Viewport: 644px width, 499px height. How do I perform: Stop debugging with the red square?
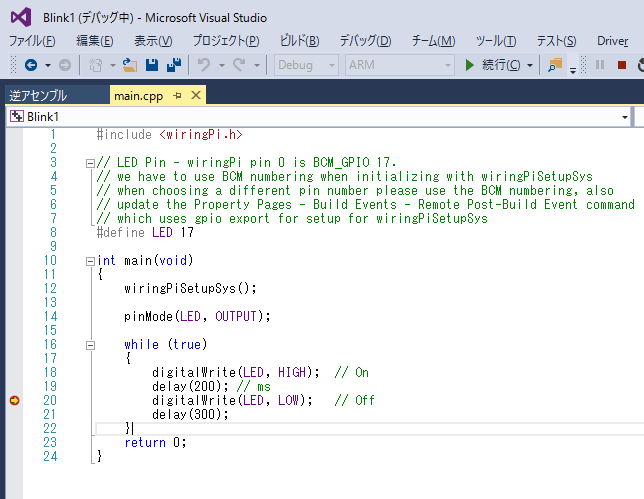[622, 65]
